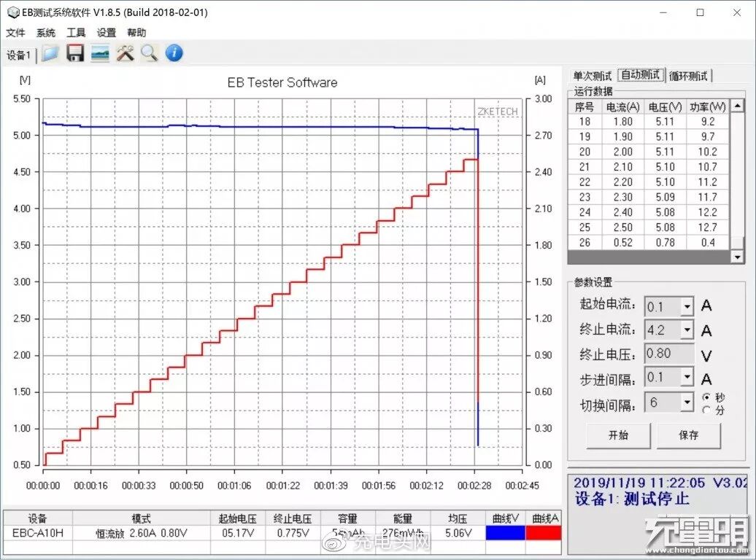
Task: Click the 5.06V average voltage cell
Action: 457,532
